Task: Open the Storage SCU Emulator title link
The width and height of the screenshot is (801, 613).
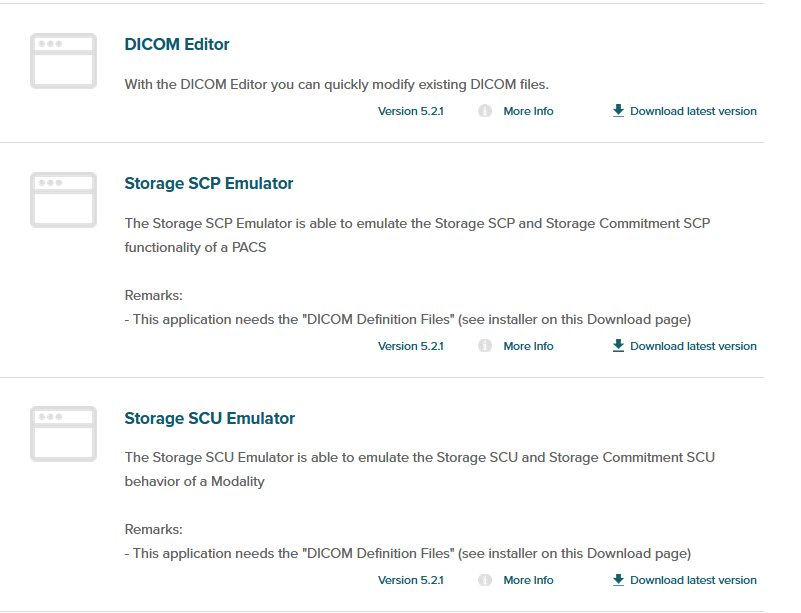Action: 209,418
